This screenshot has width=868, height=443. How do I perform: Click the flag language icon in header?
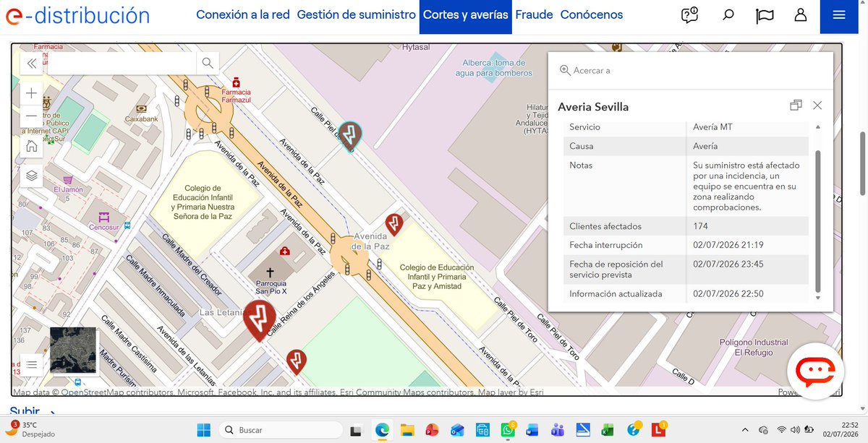(765, 15)
